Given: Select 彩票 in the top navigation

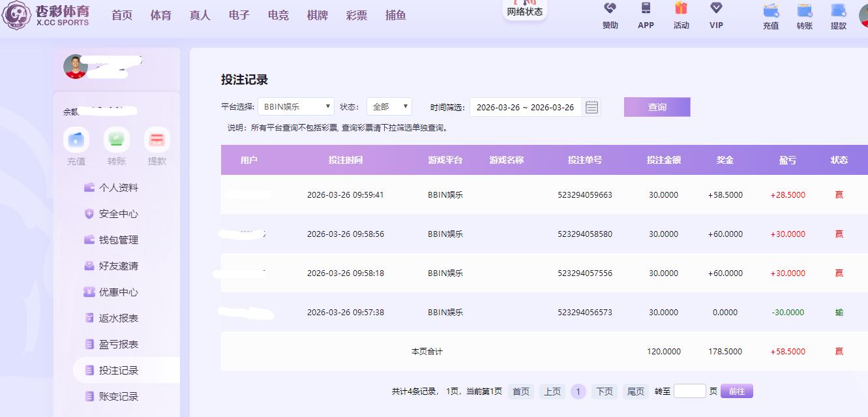Looking at the screenshot, I should [x=357, y=15].
